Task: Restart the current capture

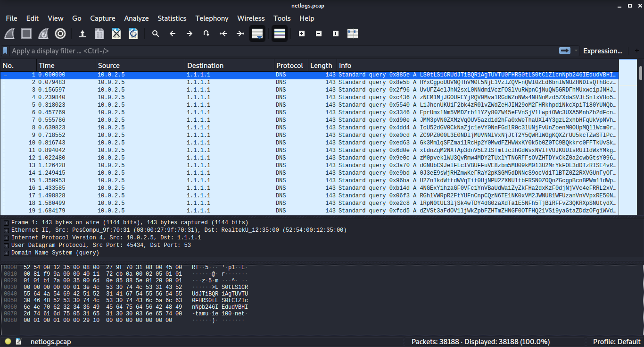Action: tap(43, 34)
